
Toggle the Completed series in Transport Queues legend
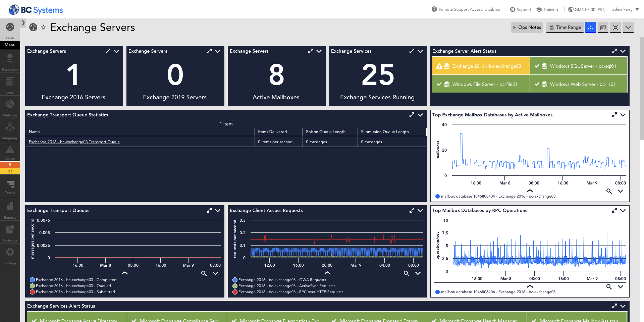[x=73, y=280]
